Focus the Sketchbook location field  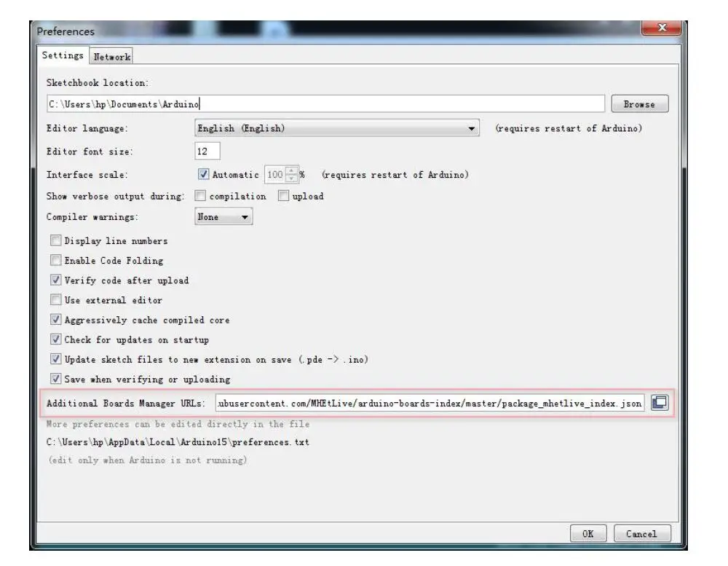tap(326, 104)
